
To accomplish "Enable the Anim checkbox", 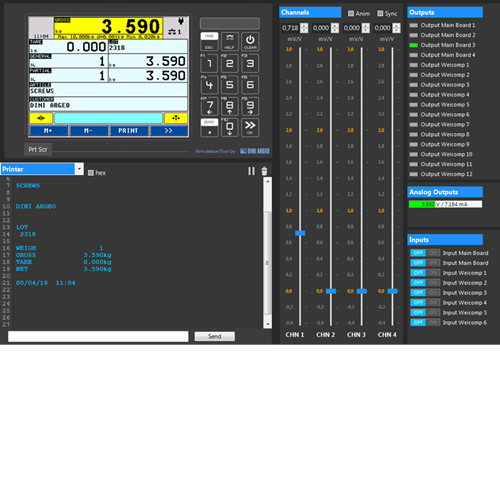I will point(351,13).
